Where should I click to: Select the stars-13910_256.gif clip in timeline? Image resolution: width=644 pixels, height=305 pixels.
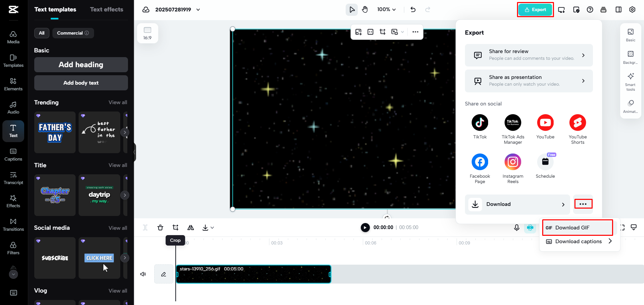coord(253,274)
